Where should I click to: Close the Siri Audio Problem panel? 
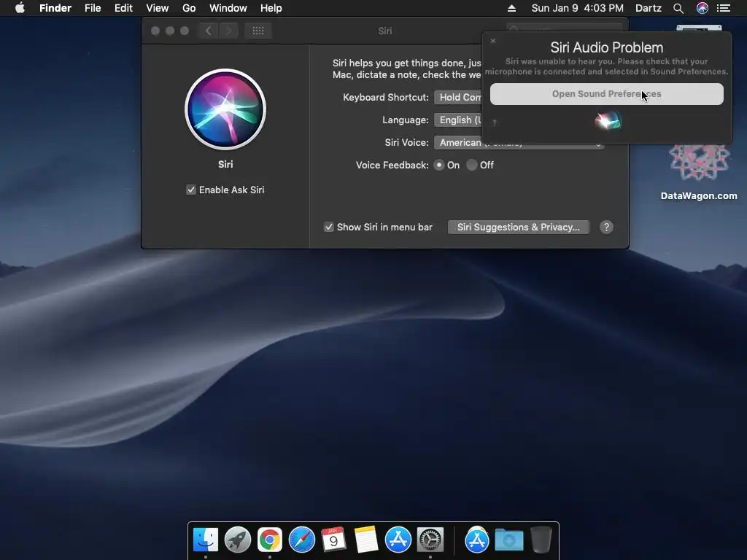[493, 41]
